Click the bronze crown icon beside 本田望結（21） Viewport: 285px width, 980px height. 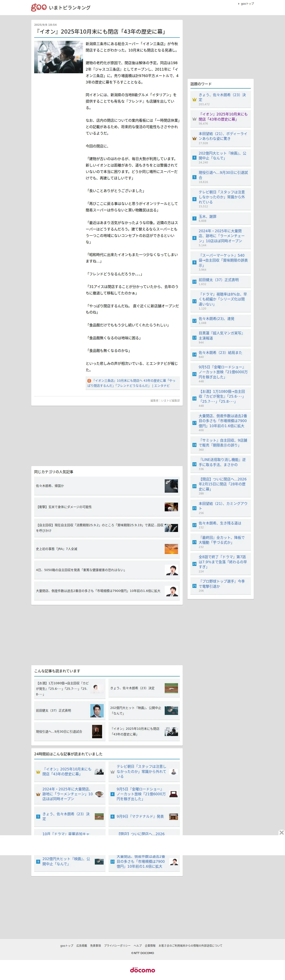coord(194,139)
